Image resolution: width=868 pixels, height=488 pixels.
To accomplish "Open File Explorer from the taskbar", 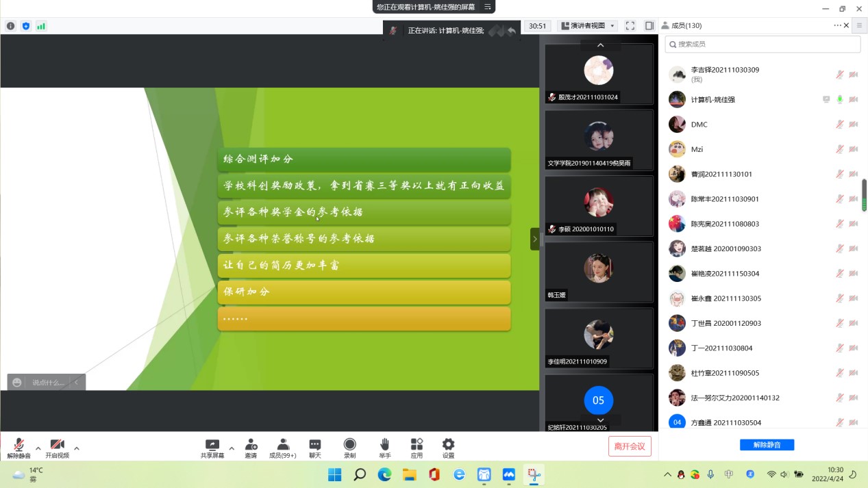I will pyautogui.click(x=409, y=474).
